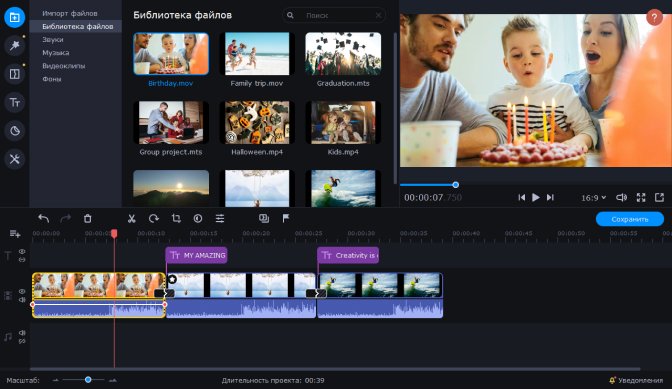Click the red playhead marker on ruler

[114, 233]
